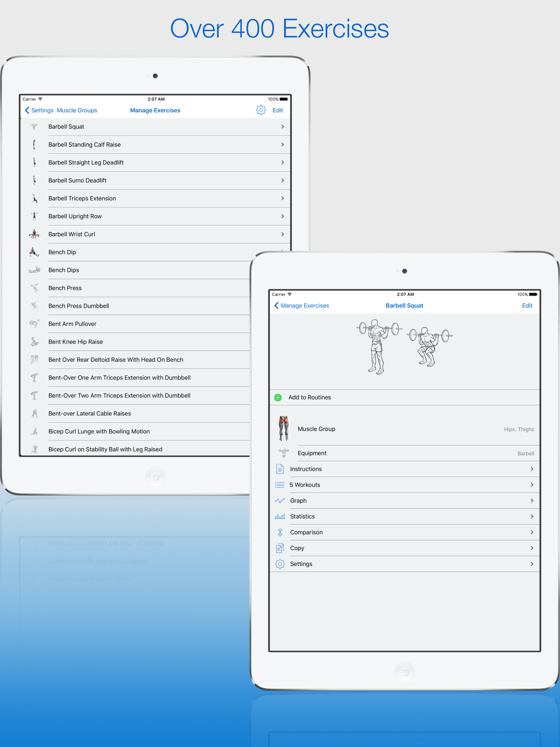Tap the Copy documents icon
The image size is (560, 747).
280,548
